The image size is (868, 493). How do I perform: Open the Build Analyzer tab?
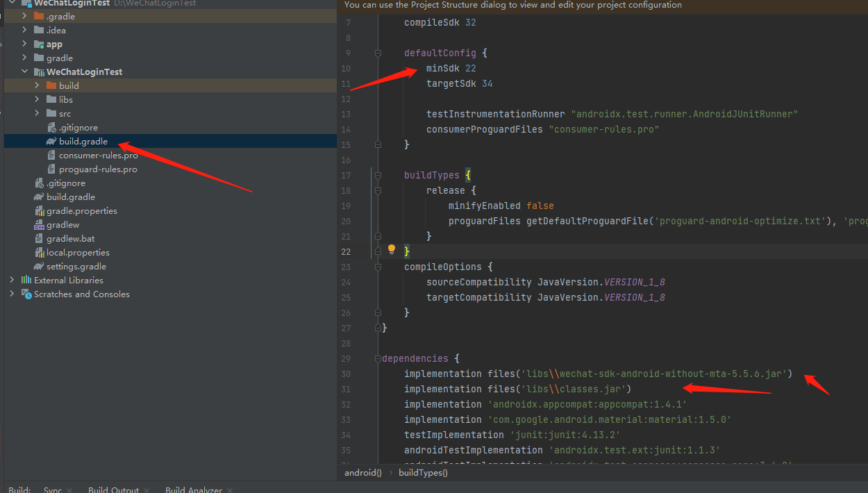194,489
